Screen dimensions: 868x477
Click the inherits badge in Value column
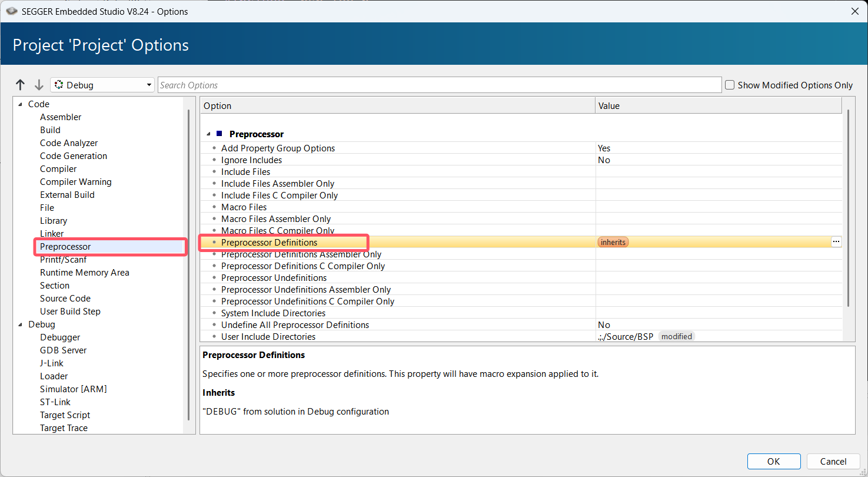coord(613,242)
